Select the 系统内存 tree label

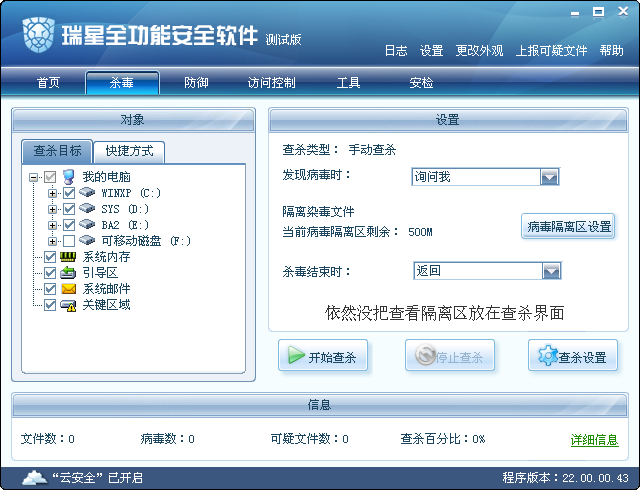click(x=107, y=257)
